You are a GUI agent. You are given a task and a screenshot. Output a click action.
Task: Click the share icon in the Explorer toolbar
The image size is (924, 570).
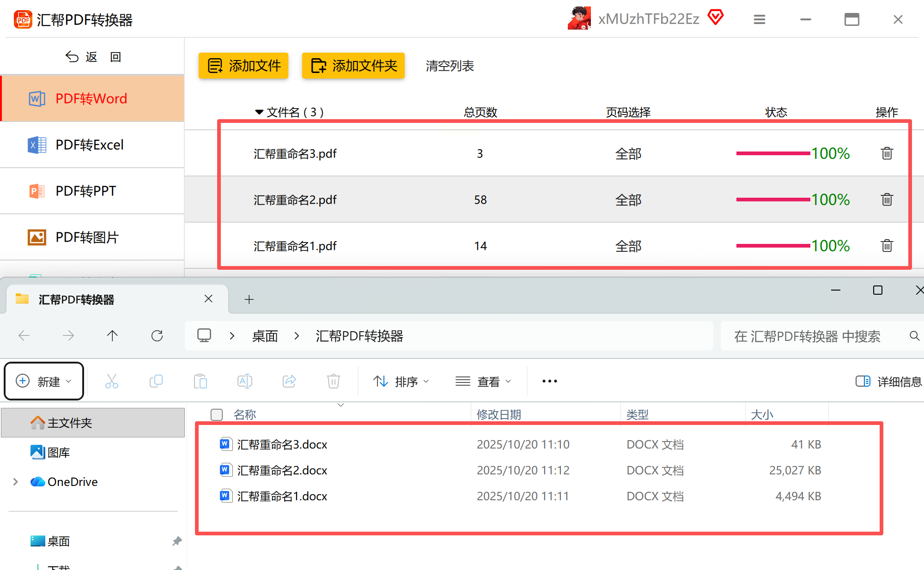289,381
